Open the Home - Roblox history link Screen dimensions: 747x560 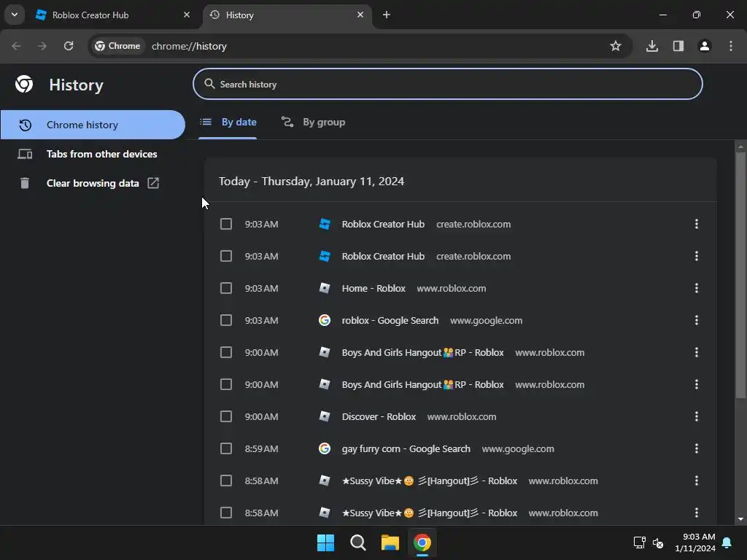click(x=373, y=288)
